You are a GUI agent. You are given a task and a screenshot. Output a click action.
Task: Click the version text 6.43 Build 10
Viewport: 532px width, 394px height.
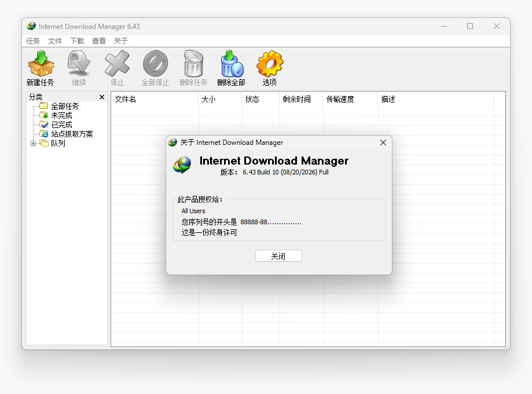(x=261, y=172)
